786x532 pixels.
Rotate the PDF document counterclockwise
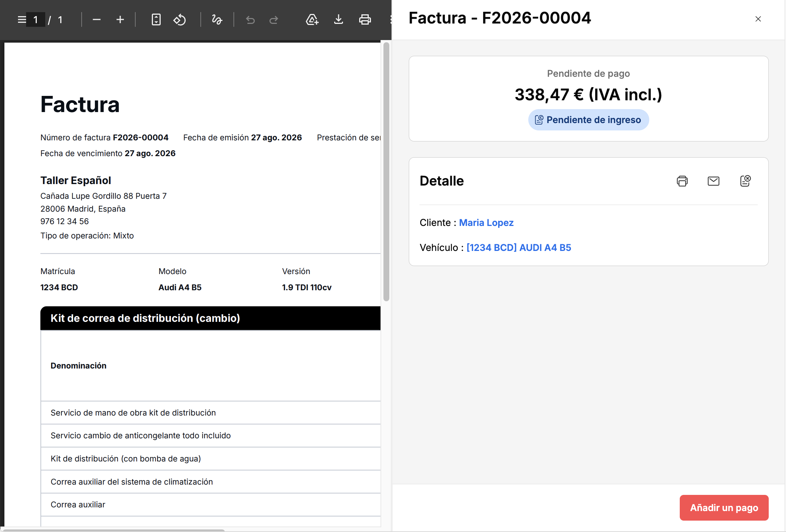[180, 19]
